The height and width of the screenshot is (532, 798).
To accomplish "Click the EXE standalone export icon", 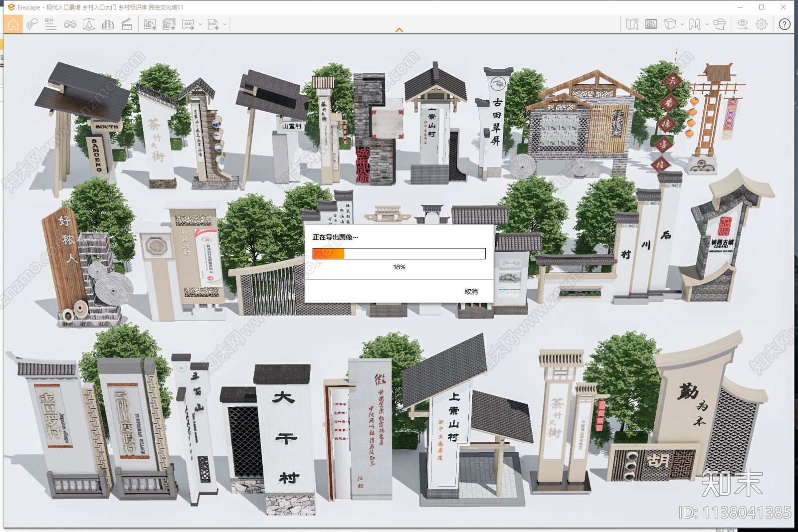I will 213,24.
